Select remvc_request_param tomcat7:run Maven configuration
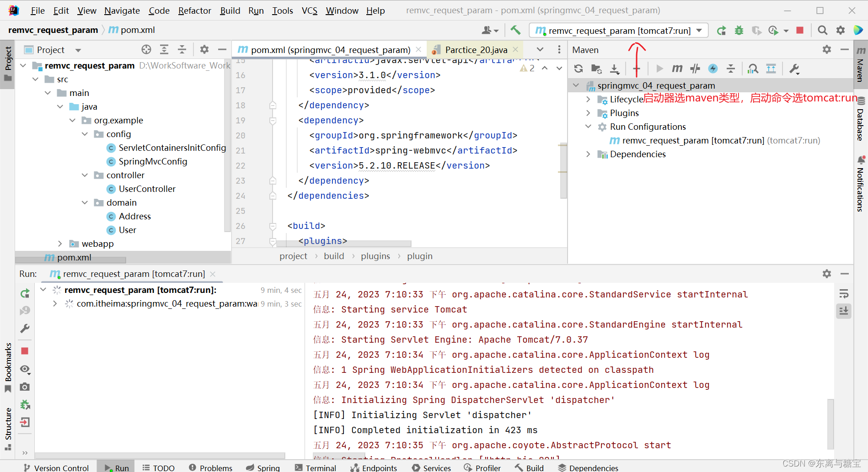The width and height of the screenshot is (868, 472). (x=715, y=140)
